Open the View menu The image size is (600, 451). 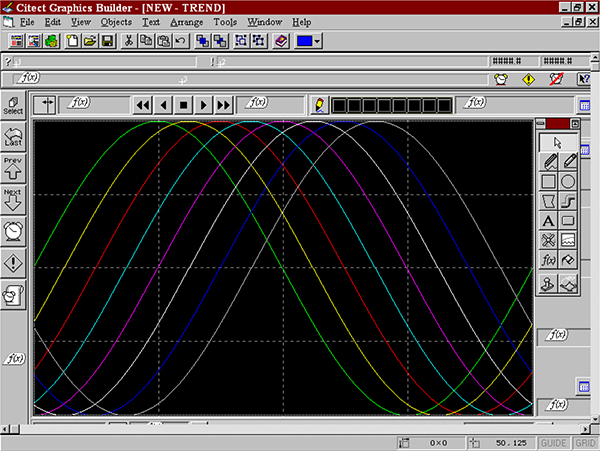(x=81, y=22)
